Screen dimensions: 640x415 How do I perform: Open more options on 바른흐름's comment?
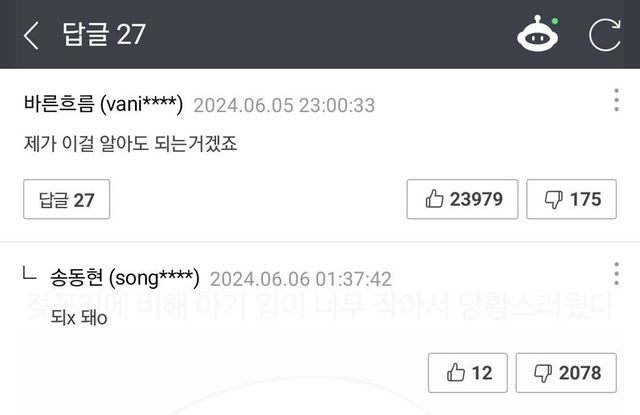coord(616,100)
